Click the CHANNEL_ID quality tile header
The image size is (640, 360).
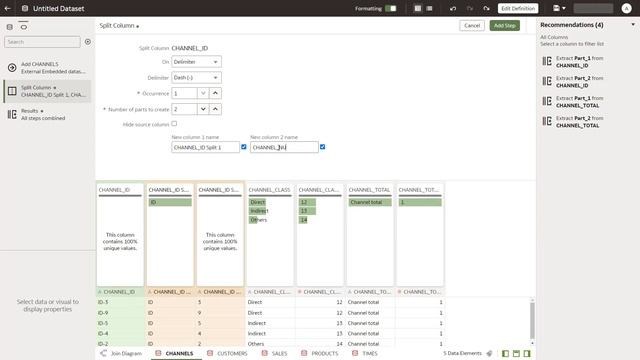click(x=120, y=190)
